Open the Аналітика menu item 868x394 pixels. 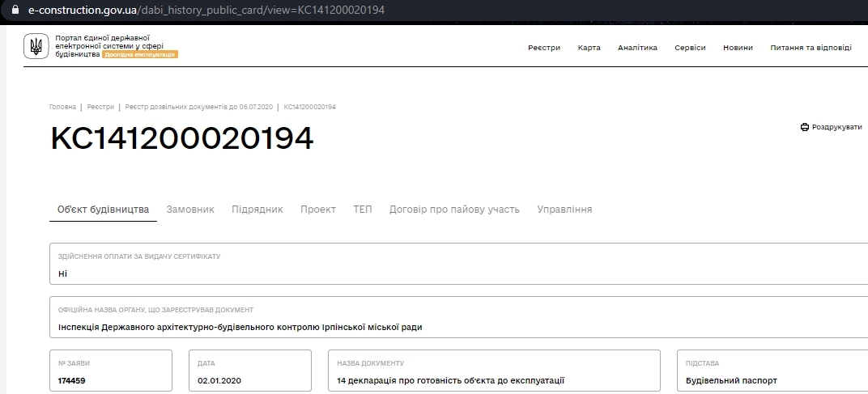pyautogui.click(x=637, y=48)
